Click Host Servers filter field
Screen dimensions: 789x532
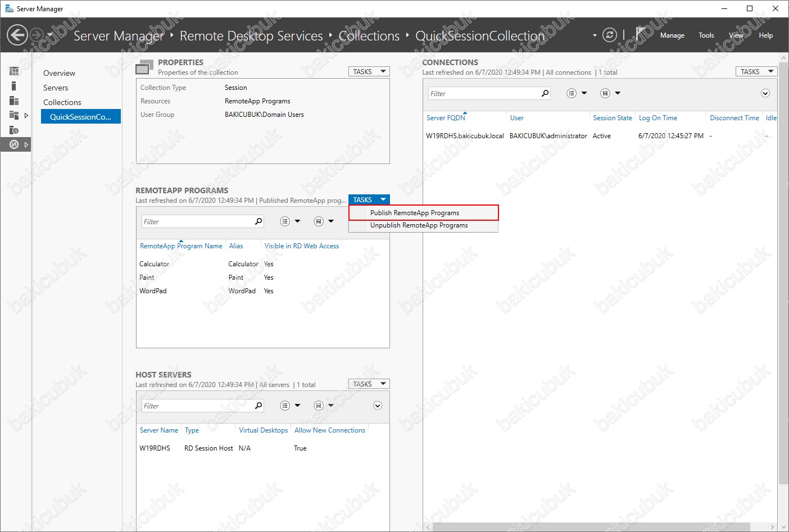tap(197, 406)
